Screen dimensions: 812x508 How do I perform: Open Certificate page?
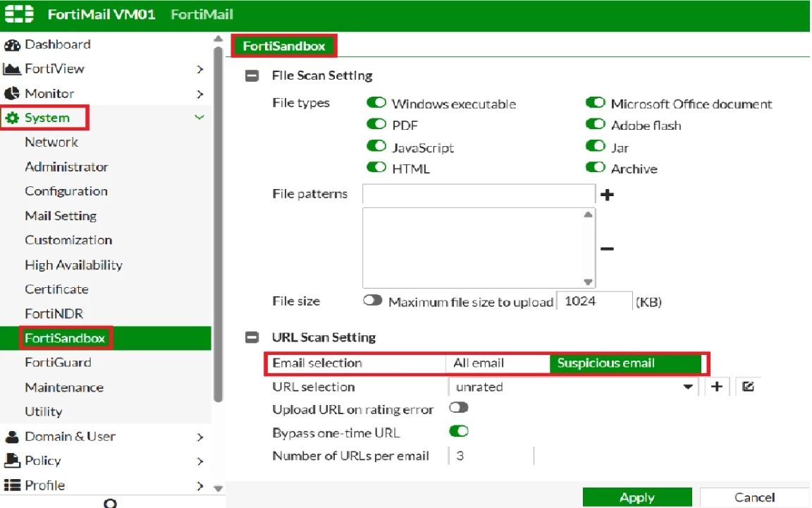56,289
